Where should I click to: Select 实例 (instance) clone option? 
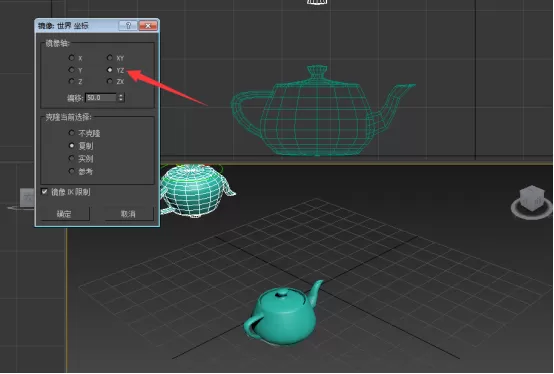(72, 158)
